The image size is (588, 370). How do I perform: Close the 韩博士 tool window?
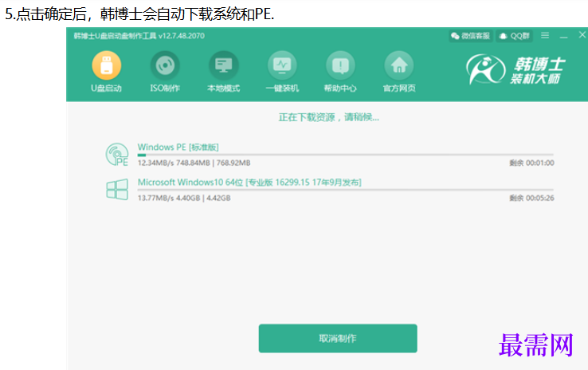point(582,35)
